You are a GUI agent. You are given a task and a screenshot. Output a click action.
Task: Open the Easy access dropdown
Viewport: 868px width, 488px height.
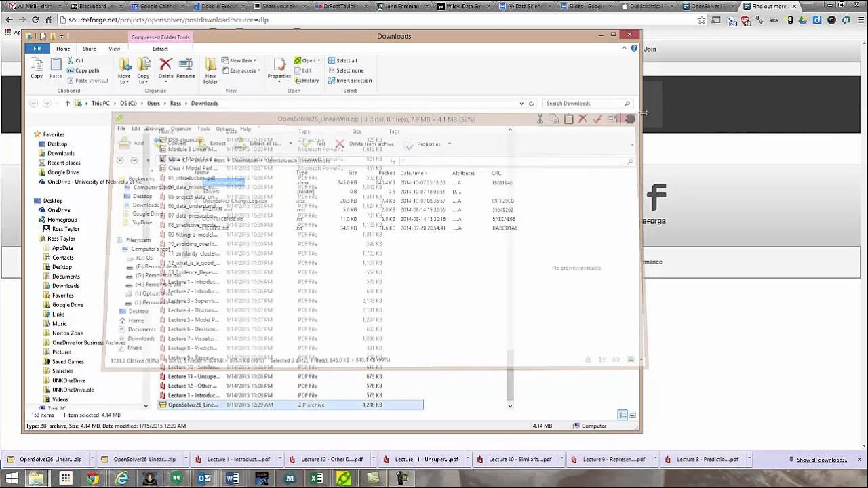[x=241, y=70]
